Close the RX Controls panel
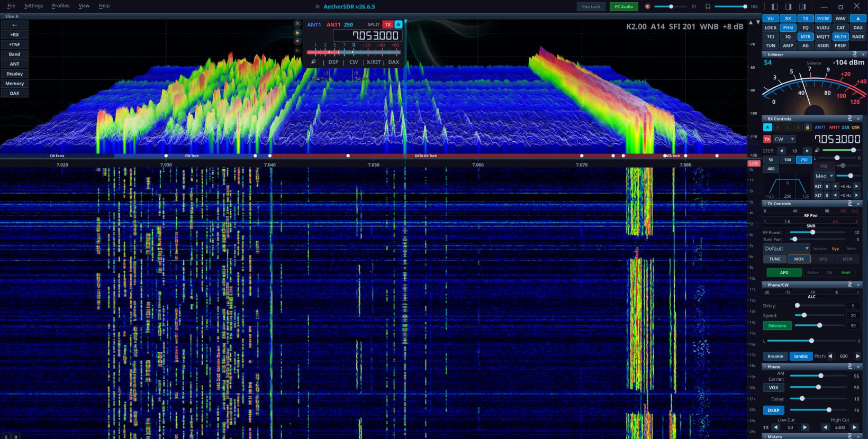This screenshot has width=868, height=439. 858,118
